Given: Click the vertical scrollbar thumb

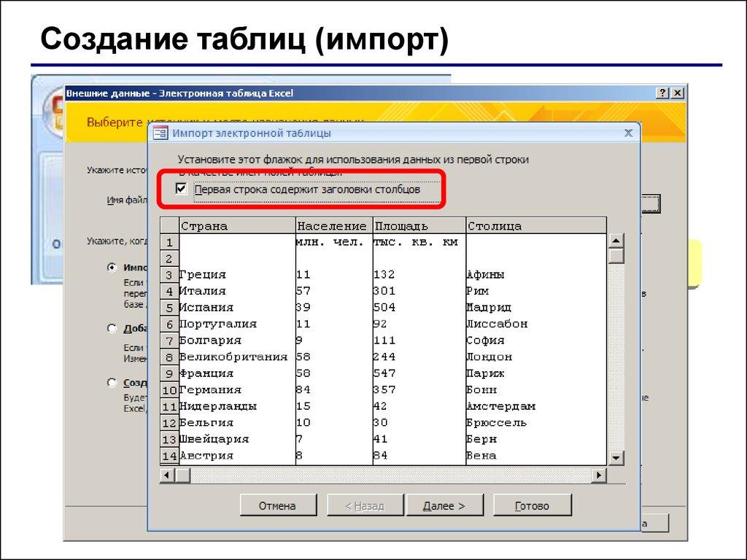Looking at the screenshot, I should [x=616, y=256].
